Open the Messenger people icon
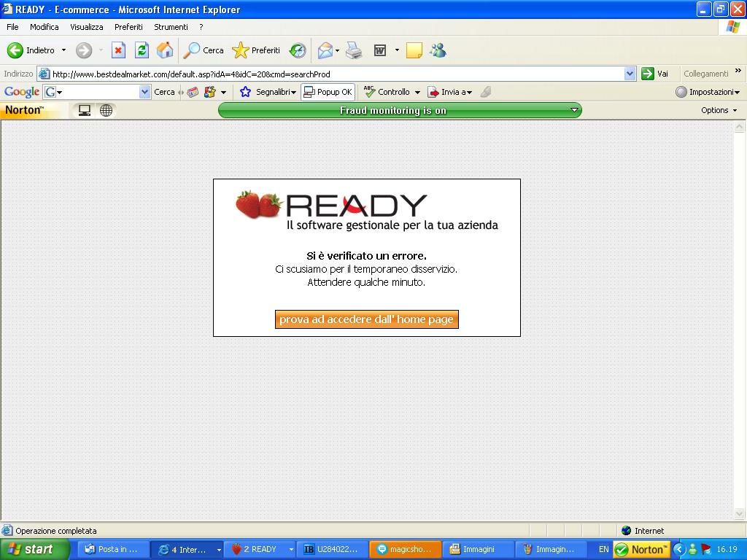The width and height of the screenshot is (747, 560). coord(438,50)
